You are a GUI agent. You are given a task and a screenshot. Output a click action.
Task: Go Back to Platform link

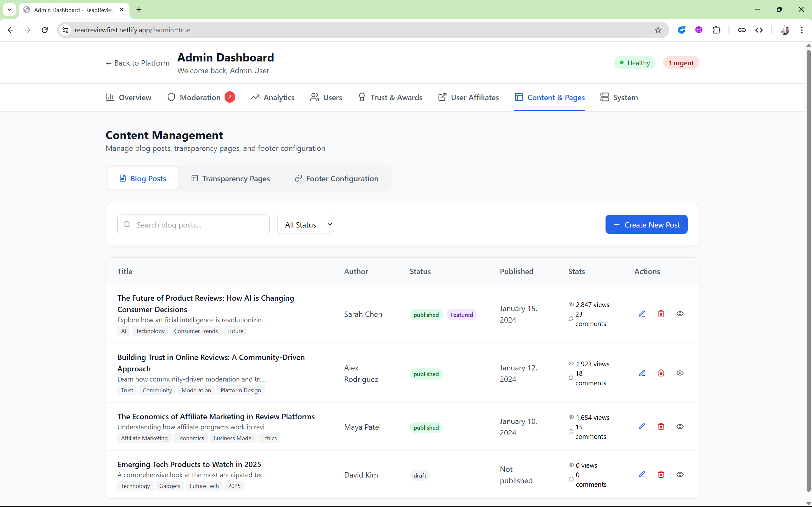(x=138, y=63)
